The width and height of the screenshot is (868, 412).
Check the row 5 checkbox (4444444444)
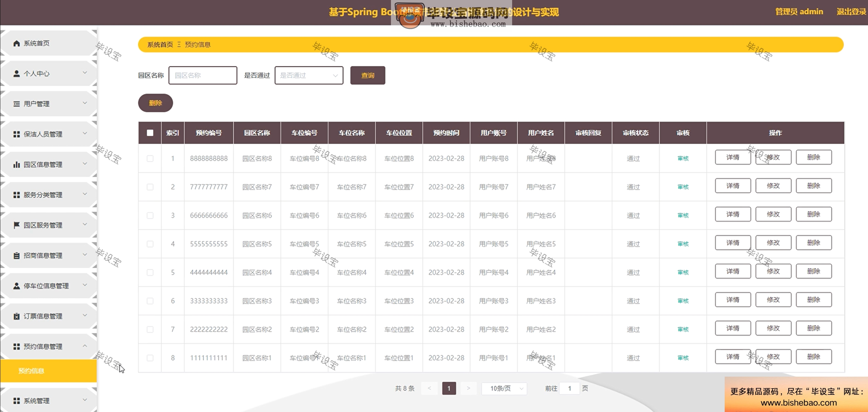[x=150, y=272]
